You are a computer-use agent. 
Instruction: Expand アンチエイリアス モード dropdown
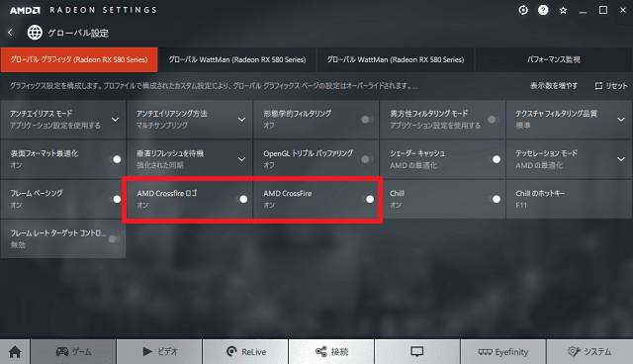coord(115,120)
